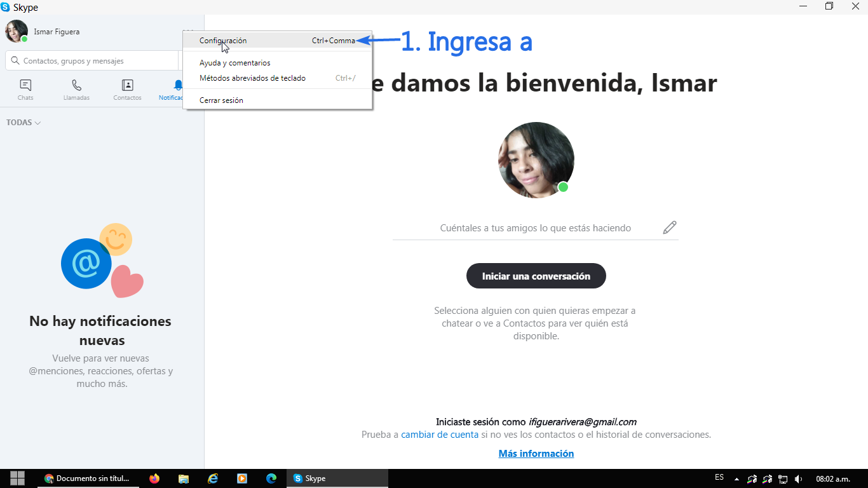Restore down the Skype window
This screenshot has width=868, height=488.
point(829,6)
